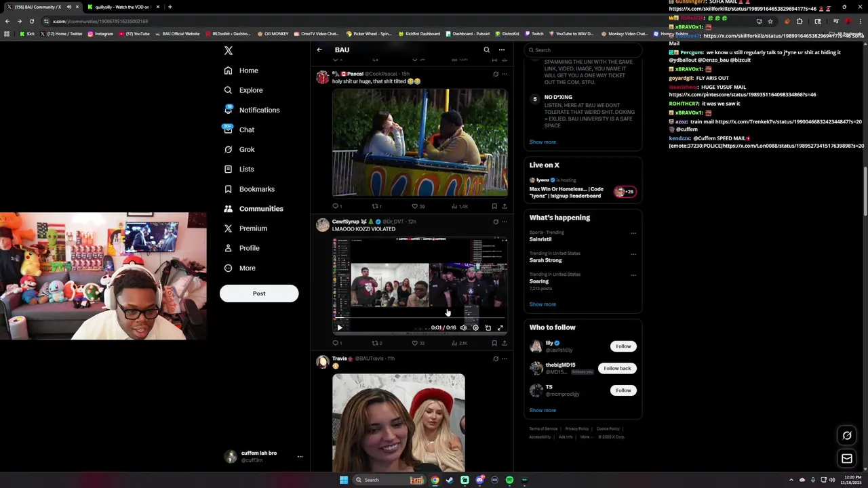The height and width of the screenshot is (488, 868).
Task: Play the CawfSyrup video
Action: [340, 328]
